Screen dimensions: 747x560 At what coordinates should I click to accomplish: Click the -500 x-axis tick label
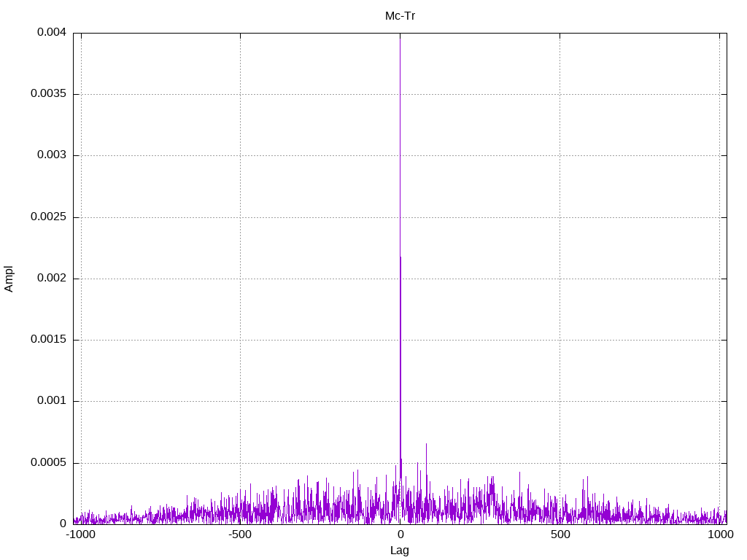[x=239, y=534]
